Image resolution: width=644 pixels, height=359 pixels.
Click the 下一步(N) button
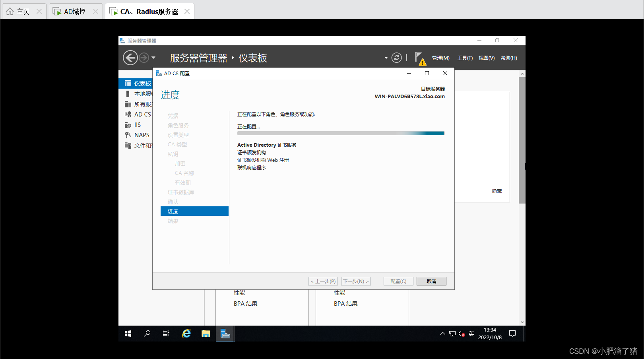coord(356,281)
